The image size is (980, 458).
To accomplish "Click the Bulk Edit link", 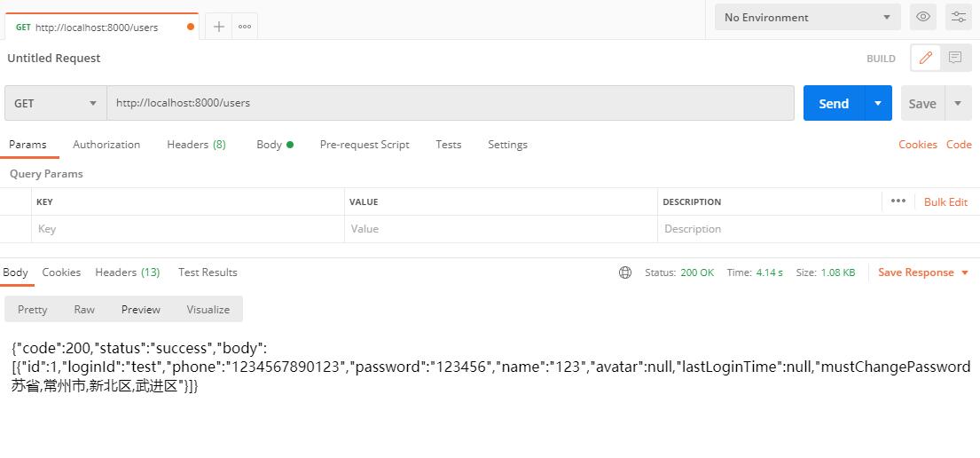I will click(945, 202).
